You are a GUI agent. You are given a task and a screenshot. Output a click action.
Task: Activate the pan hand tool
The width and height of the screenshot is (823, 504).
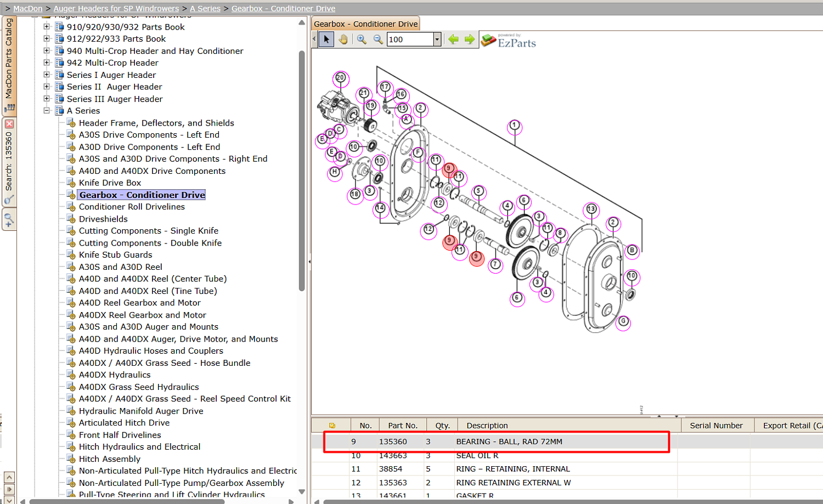pos(343,39)
